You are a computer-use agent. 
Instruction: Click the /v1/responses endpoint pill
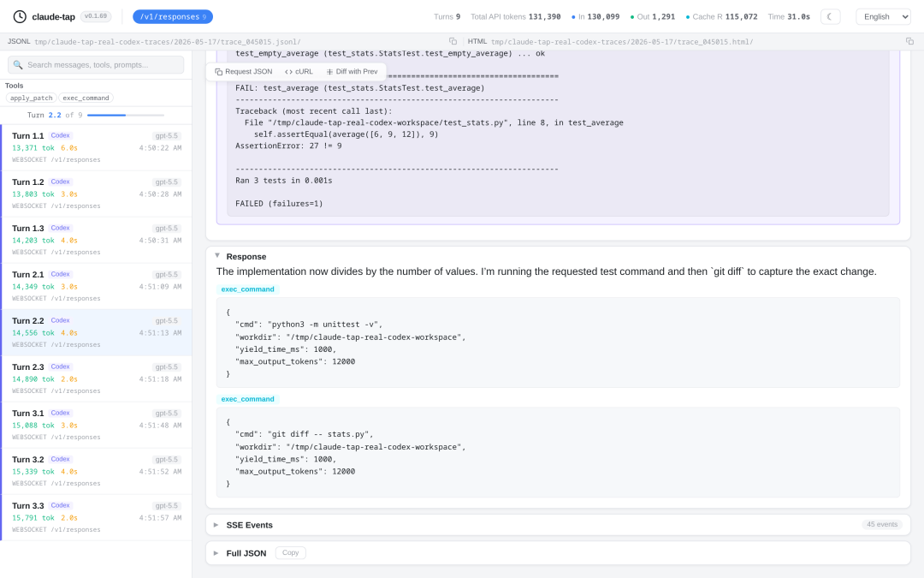tap(173, 16)
